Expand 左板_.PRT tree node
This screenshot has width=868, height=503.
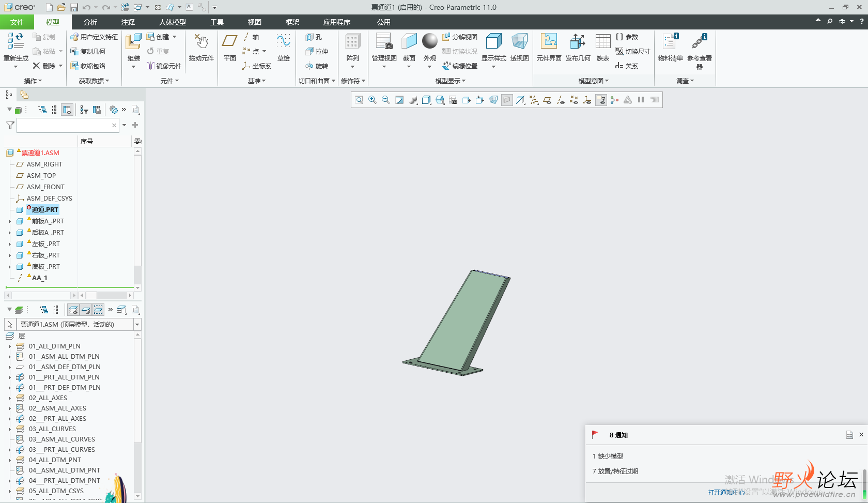pos(9,244)
